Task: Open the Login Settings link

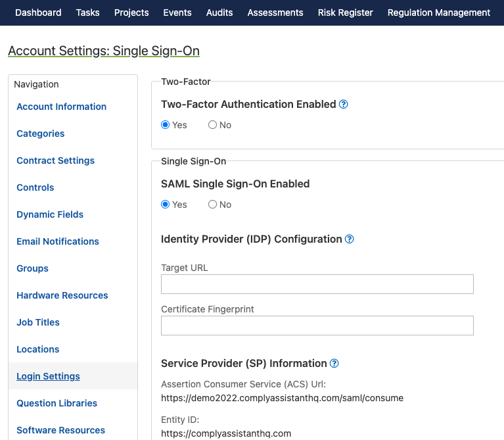Action: [48, 376]
